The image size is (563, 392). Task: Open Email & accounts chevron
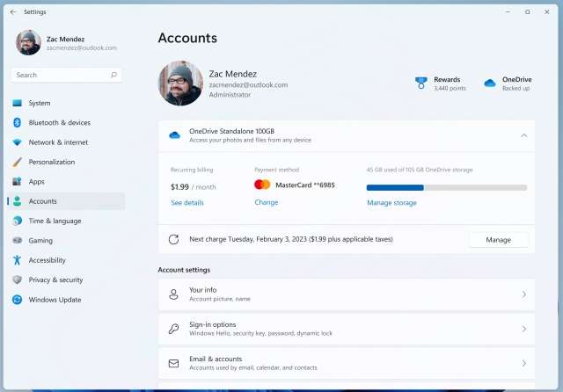pyautogui.click(x=524, y=363)
